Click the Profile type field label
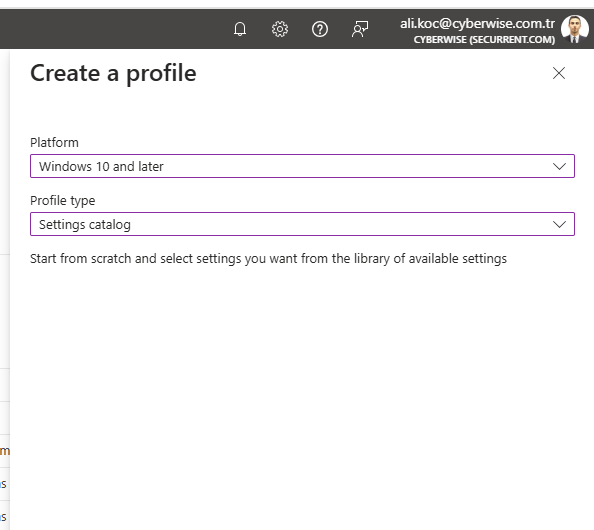The width and height of the screenshot is (594, 530). click(63, 200)
